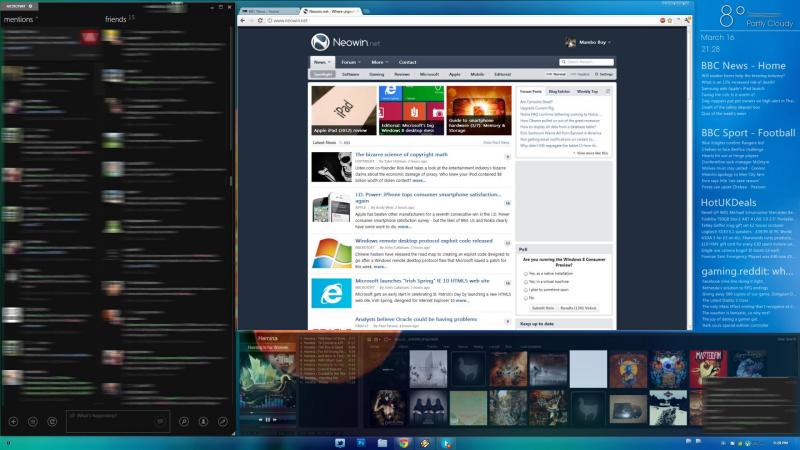
Task: Click the Chrome taskbar icon
Action: 404,443
